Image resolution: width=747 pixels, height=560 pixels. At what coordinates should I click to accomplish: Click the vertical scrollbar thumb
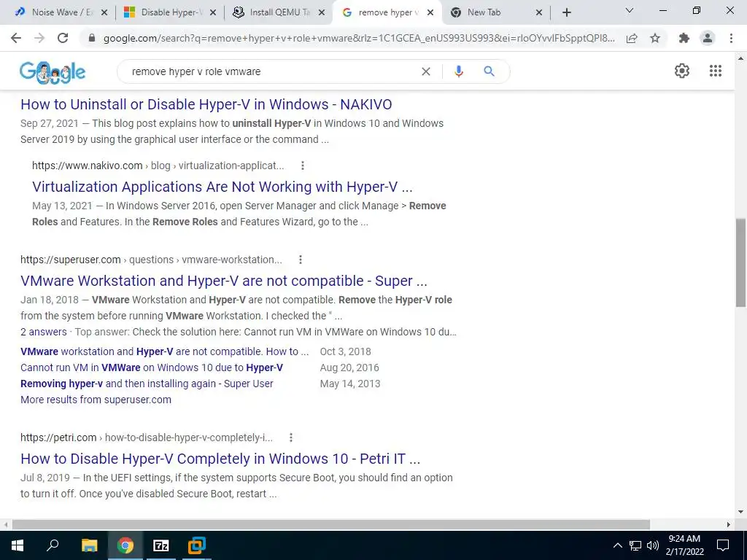click(x=740, y=262)
